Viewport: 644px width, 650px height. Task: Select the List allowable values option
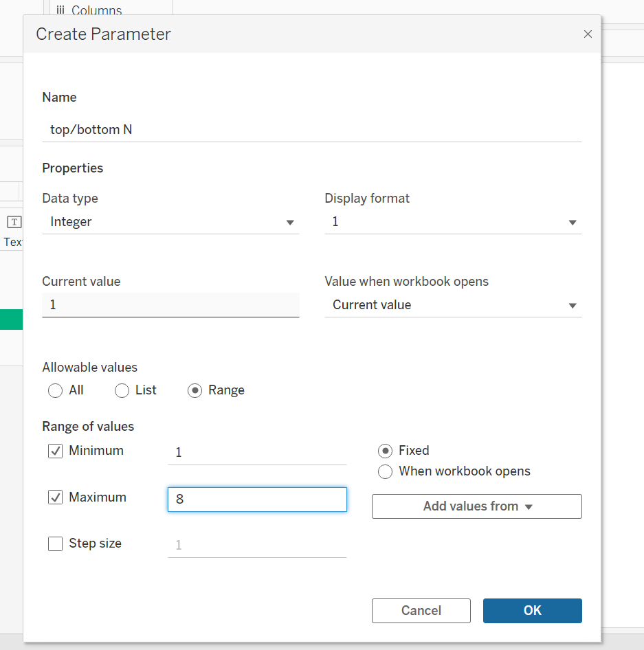tap(122, 391)
